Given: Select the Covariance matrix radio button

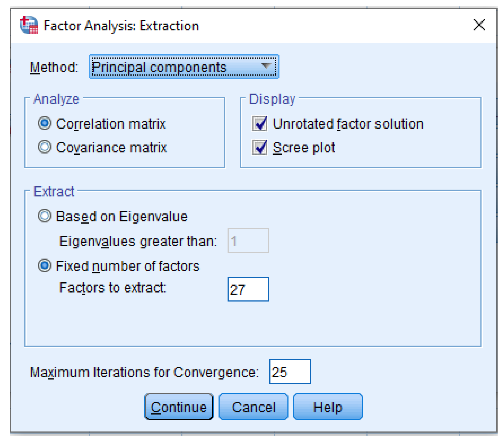Looking at the screenshot, I should pos(45,147).
